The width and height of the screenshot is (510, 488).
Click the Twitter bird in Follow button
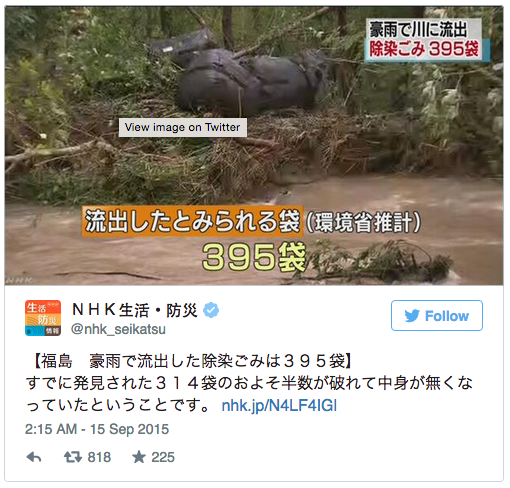pos(412,316)
